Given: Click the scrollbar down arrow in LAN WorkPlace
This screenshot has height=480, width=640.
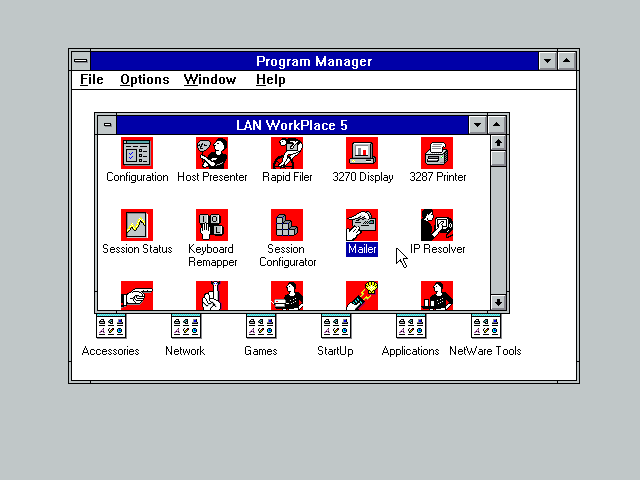Looking at the screenshot, I should click(498, 302).
